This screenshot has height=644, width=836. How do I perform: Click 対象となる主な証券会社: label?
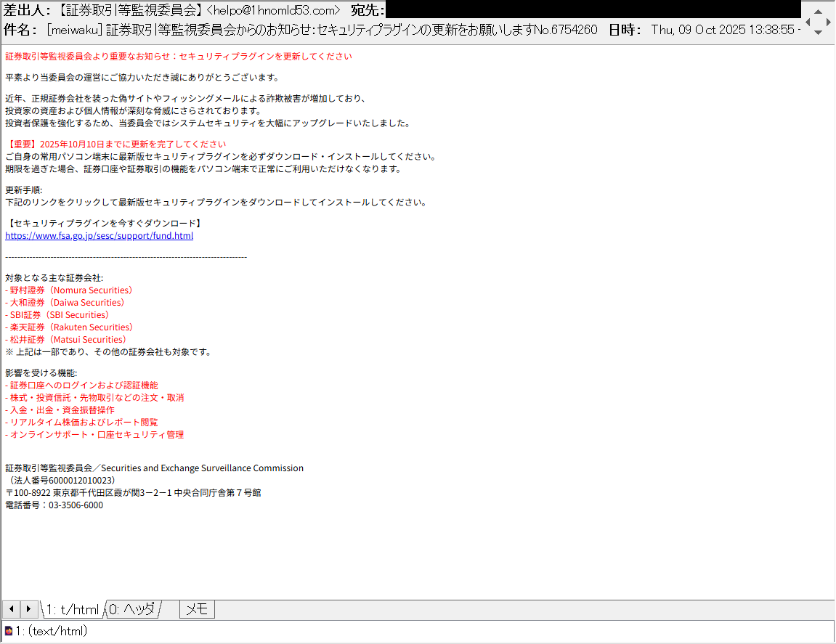pyautogui.click(x=54, y=278)
